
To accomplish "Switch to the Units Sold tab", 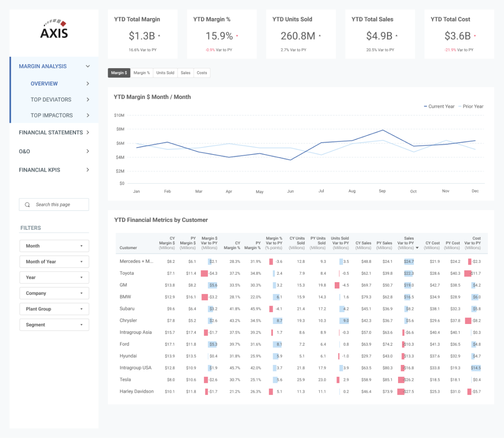I will pyautogui.click(x=165, y=73).
